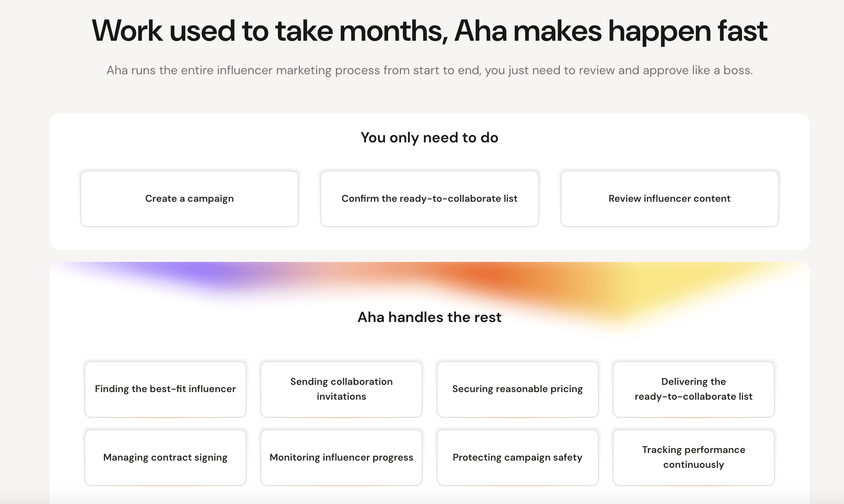Select Managing contract signing card
This screenshot has width=844, height=504.
tap(165, 457)
